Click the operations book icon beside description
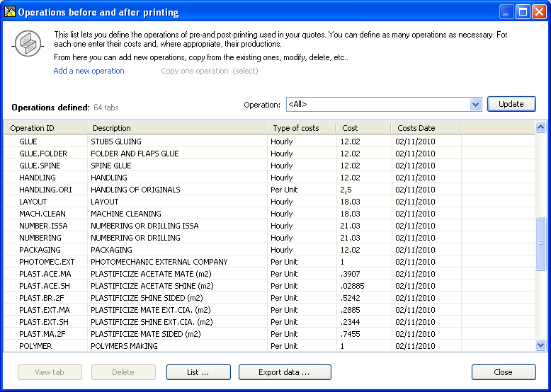Viewport: 551px width, 392px height. tap(28, 44)
